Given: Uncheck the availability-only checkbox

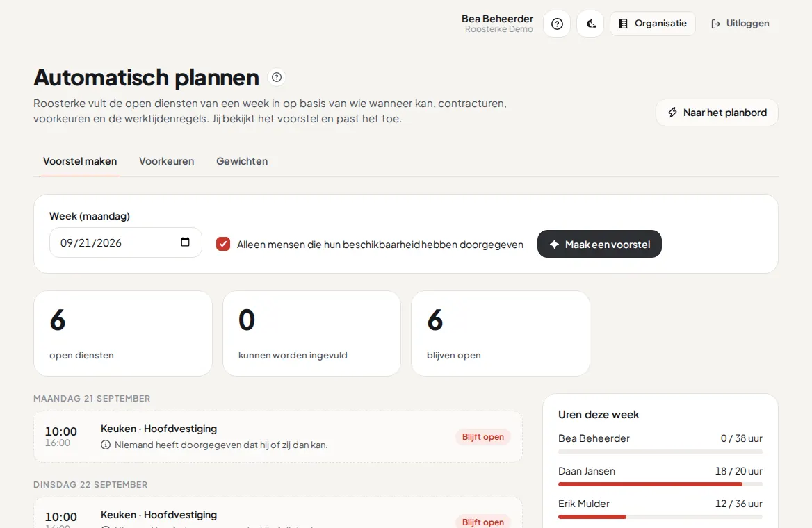Looking at the screenshot, I should coord(223,244).
